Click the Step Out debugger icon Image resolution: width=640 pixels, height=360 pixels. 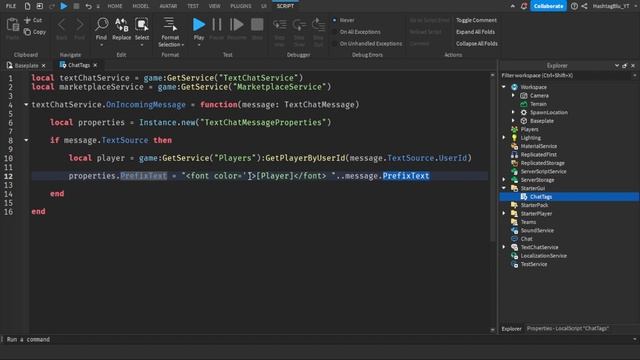point(318,25)
